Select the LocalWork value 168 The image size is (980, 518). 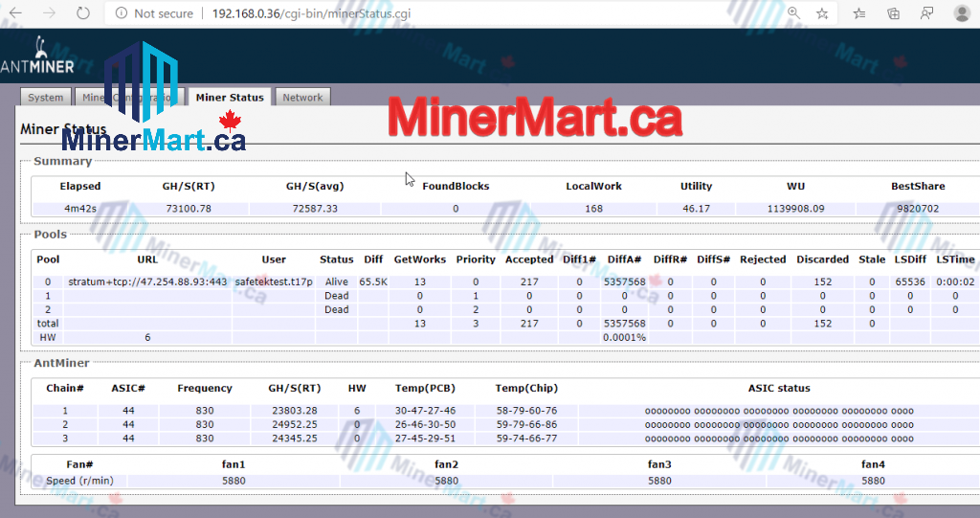tap(593, 209)
